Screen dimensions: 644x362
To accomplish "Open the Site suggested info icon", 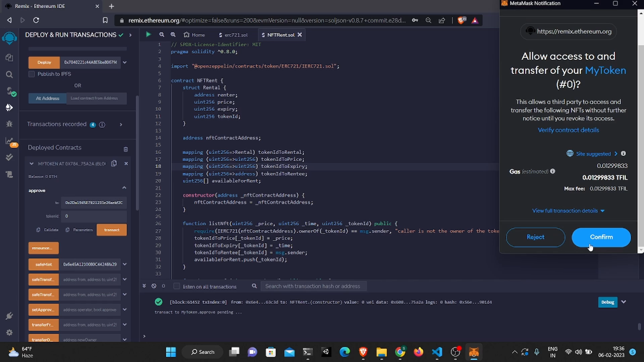I will coord(624,154).
